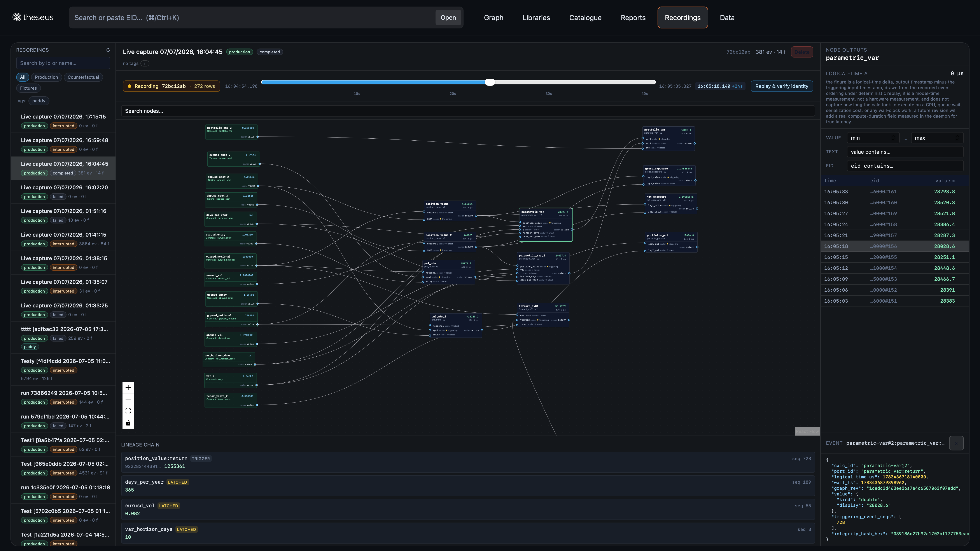The image size is (980, 551).
Task: Select the output row at 16:05:09
Action: coord(895,279)
